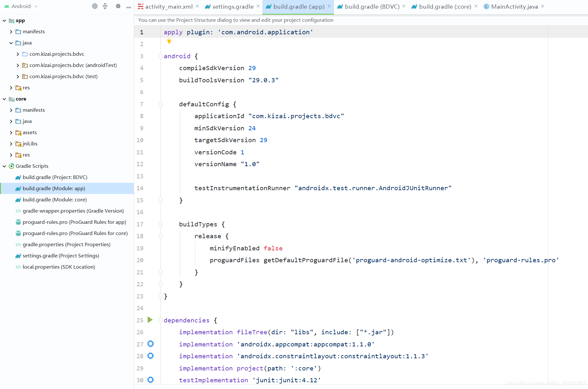Expand core assets folder

[x=11, y=133]
